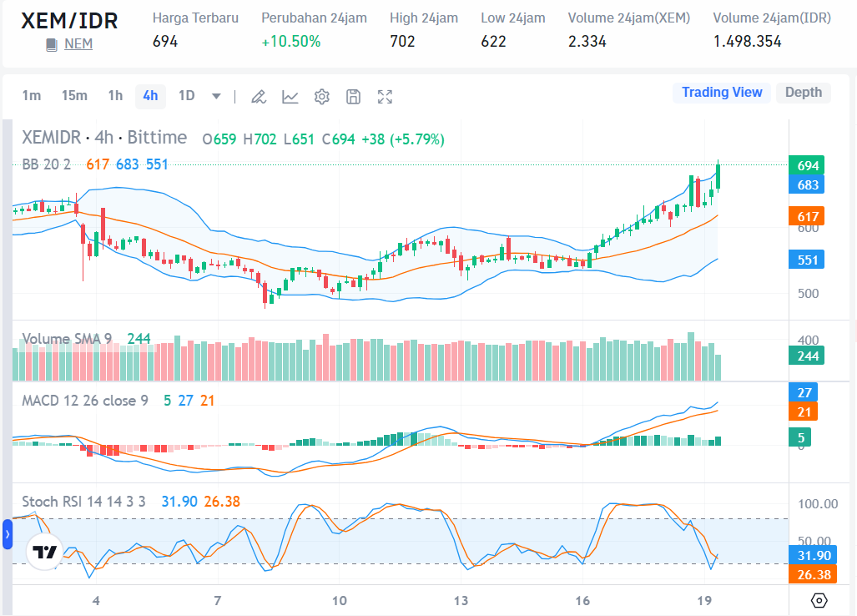Screen dimensions: 857x616
Task: Click the TradingView logo badge
Action: pyautogui.click(x=44, y=552)
